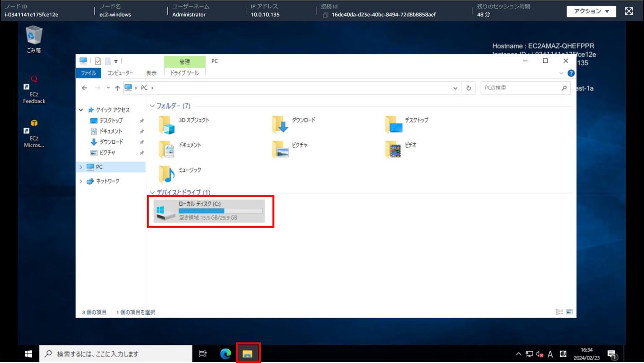Switch to the 表示 ribbon tab
The height and width of the screenshot is (363, 644).
[x=151, y=73]
